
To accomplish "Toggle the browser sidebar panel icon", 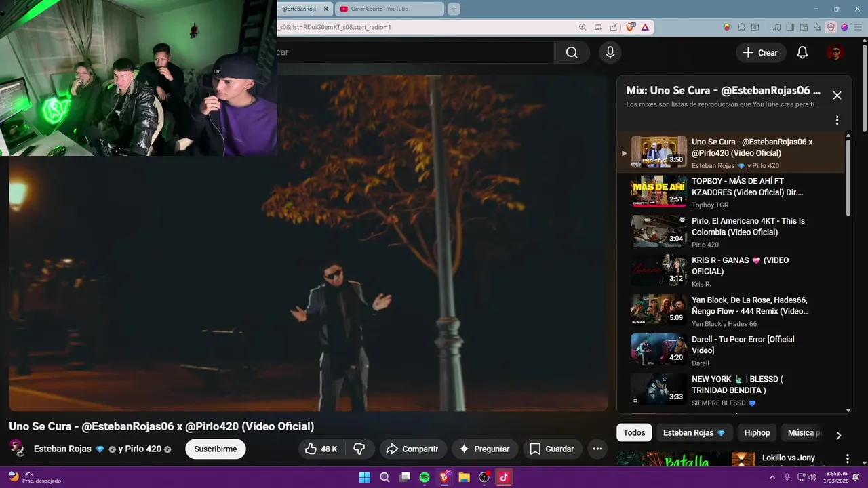I will point(791,27).
